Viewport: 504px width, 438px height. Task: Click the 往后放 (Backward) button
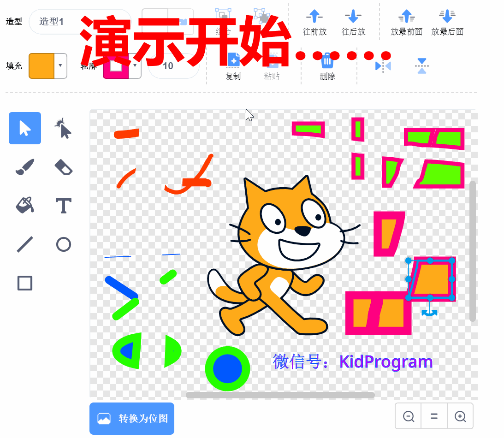click(x=353, y=23)
